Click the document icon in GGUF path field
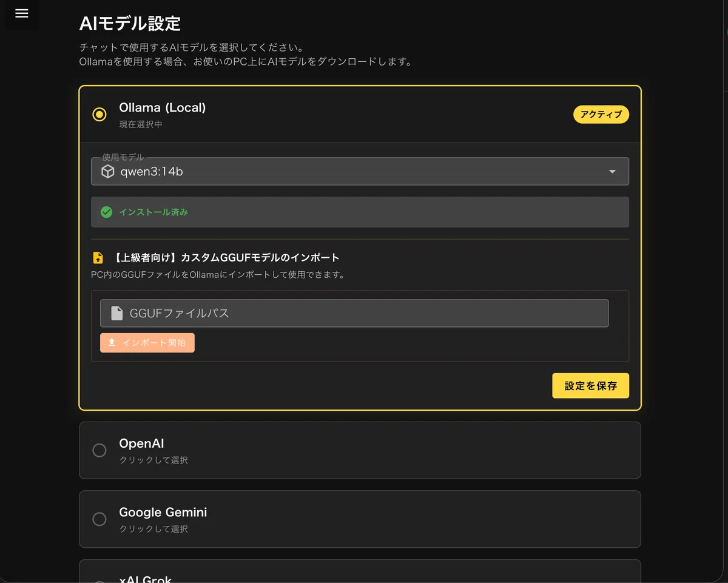This screenshot has height=583, width=728. [116, 313]
